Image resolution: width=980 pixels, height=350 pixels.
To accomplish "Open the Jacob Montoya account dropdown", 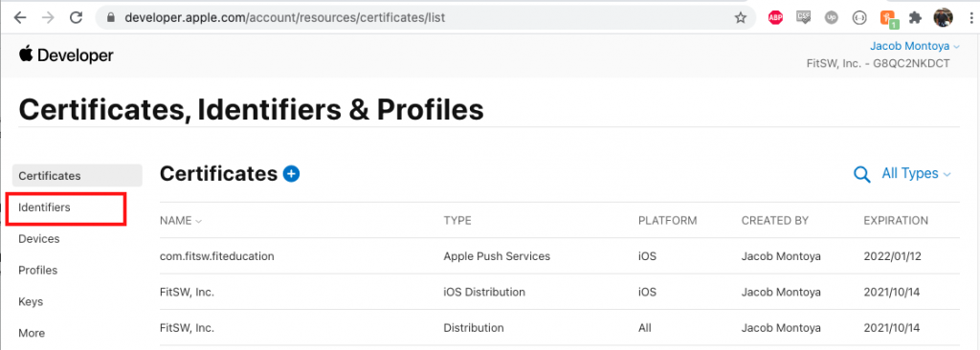I will click(x=915, y=46).
